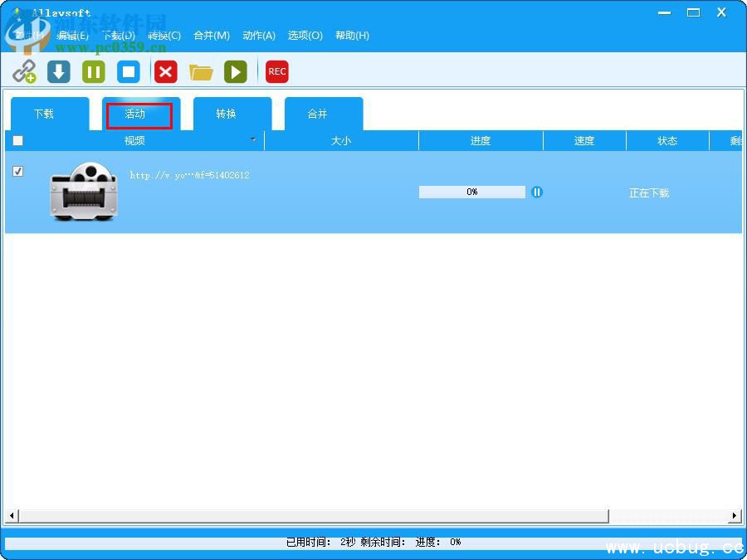The image size is (747, 560).
Task: Pause the task via circular pause toggle
Action: pos(537,192)
